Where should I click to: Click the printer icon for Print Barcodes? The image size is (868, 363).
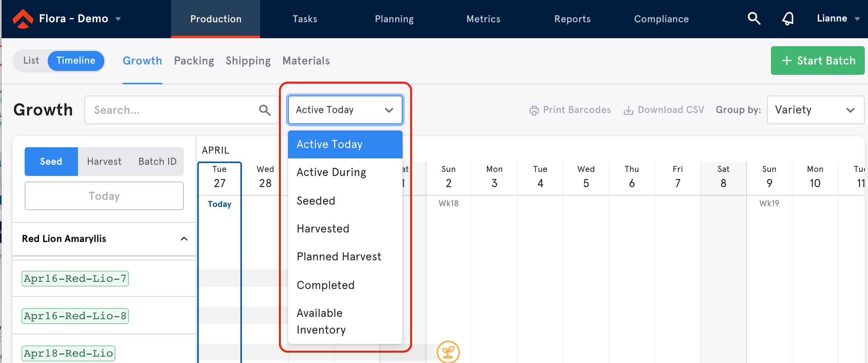point(534,110)
